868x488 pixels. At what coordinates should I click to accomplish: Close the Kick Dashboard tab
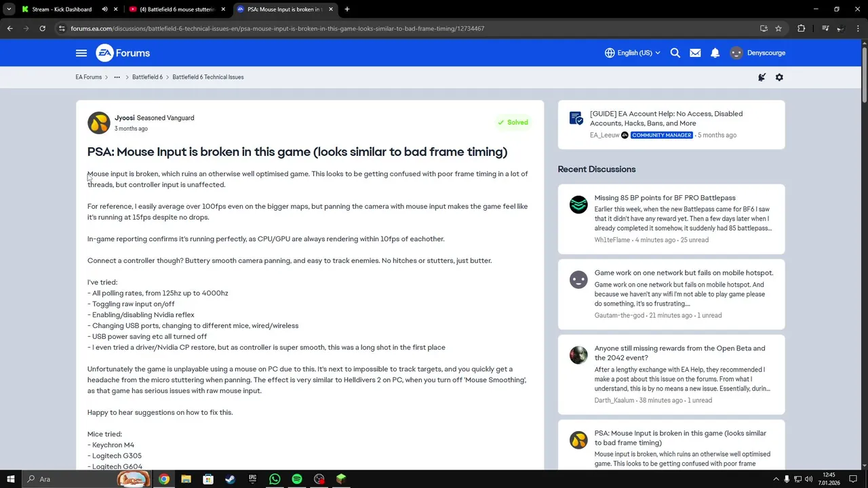tap(115, 9)
